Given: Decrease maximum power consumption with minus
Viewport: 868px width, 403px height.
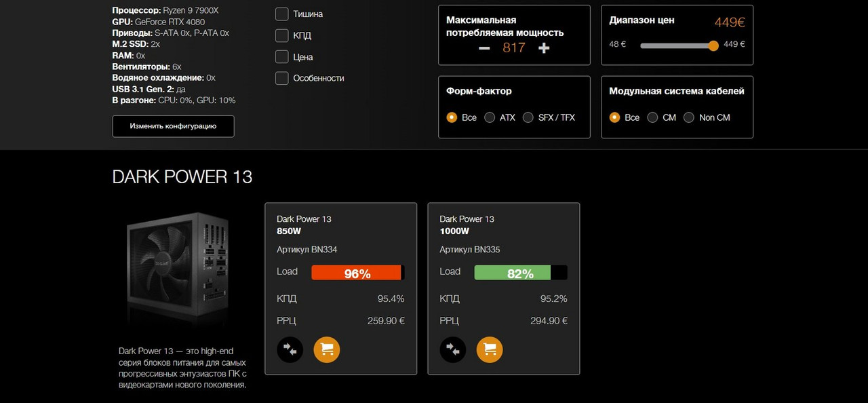Looking at the screenshot, I should click(484, 48).
